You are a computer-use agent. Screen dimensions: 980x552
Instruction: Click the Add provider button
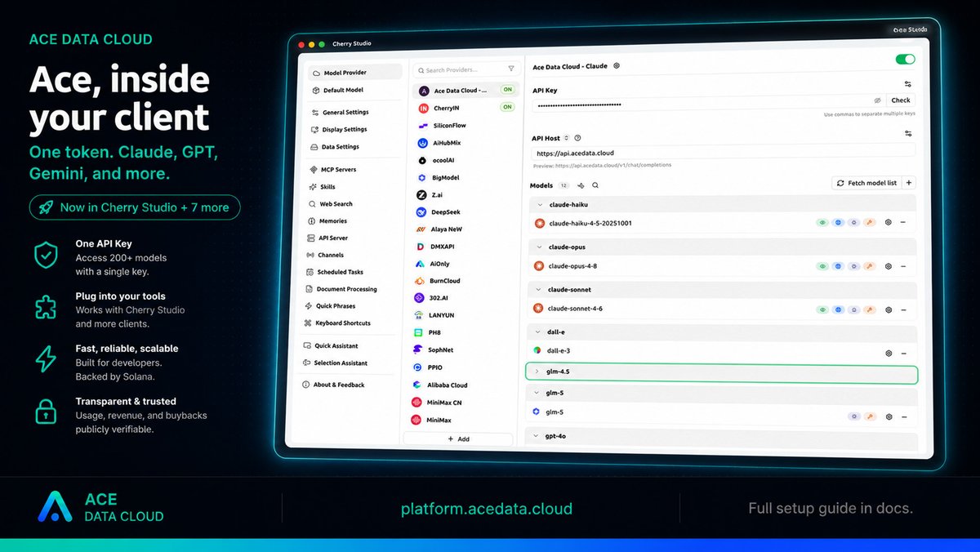tap(458, 439)
